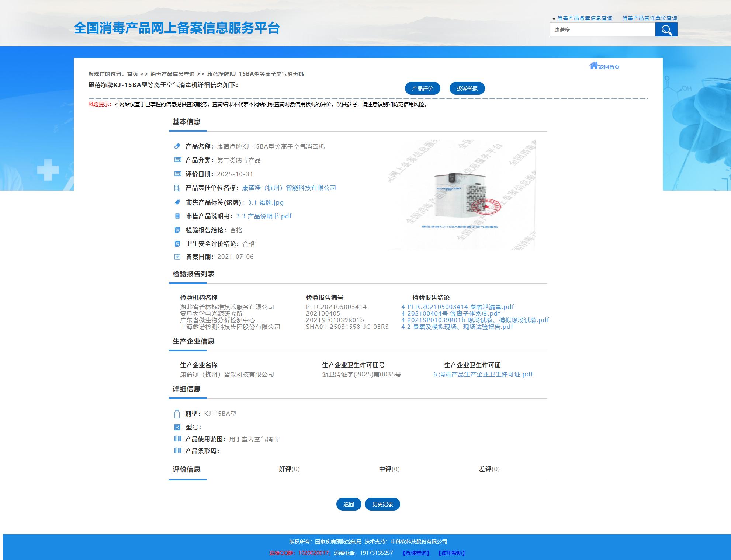The image size is (731, 560).
Task: Open the 现场试验、模拟现场试验.pdf report
Action: coord(475,320)
